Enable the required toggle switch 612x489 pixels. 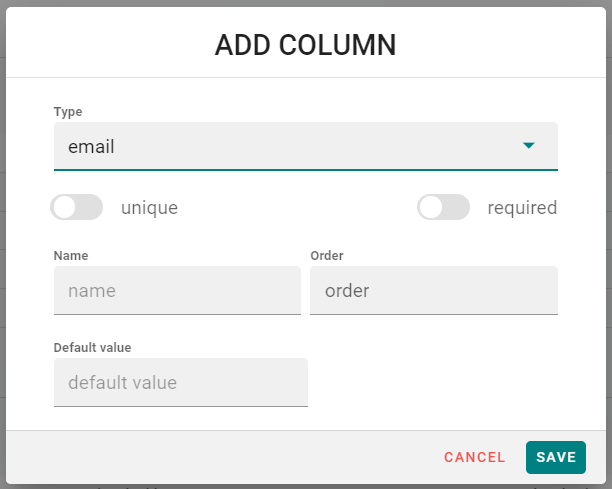[x=444, y=208]
